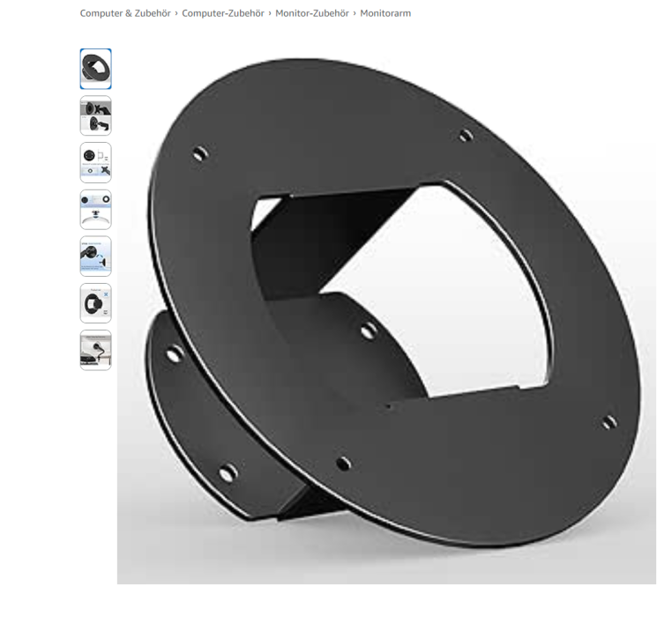Image resolution: width=672 pixels, height=624 pixels.
Task: Open the Computer & Zubehör breadcrumb
Action: pyautogui.click(x=126, y=13)
